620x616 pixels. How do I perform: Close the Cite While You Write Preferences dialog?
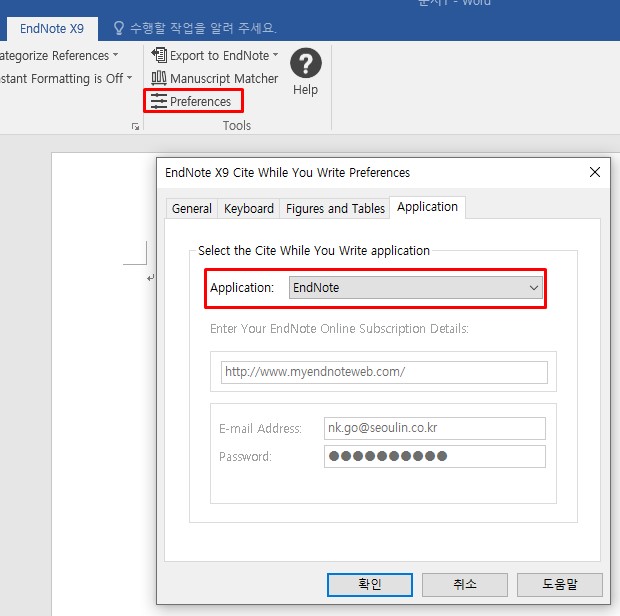(x=595, y=172)
